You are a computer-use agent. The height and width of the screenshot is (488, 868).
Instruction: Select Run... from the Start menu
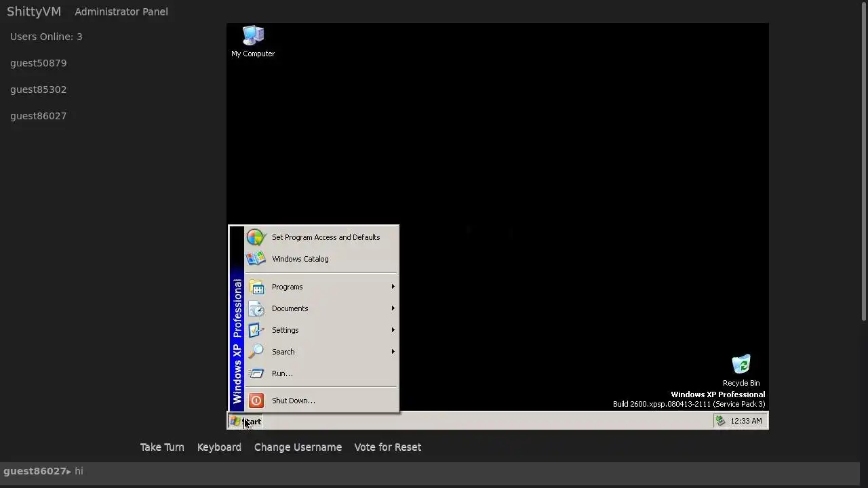tap(321, 373)
